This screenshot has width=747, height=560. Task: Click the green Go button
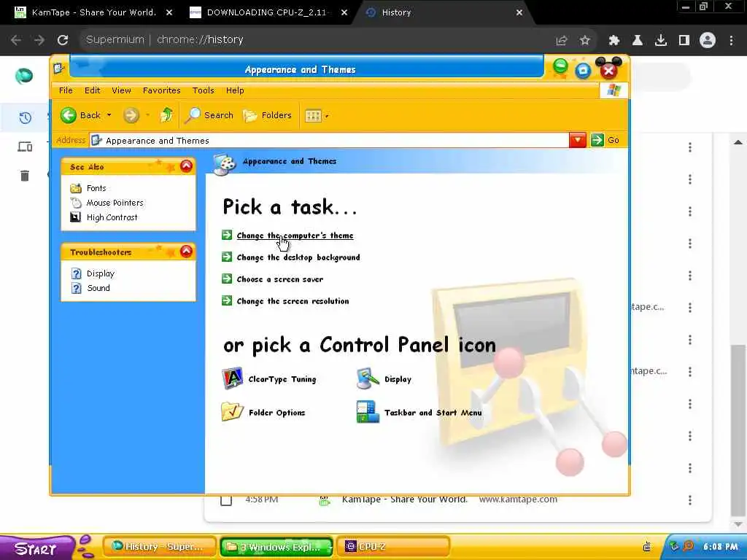coord(605,140)
